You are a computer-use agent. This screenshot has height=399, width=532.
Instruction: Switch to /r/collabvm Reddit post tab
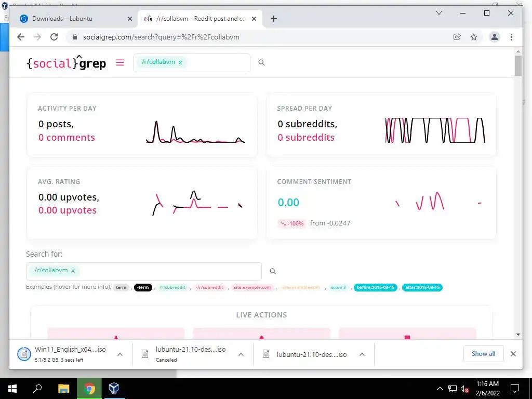click(201, 19)
